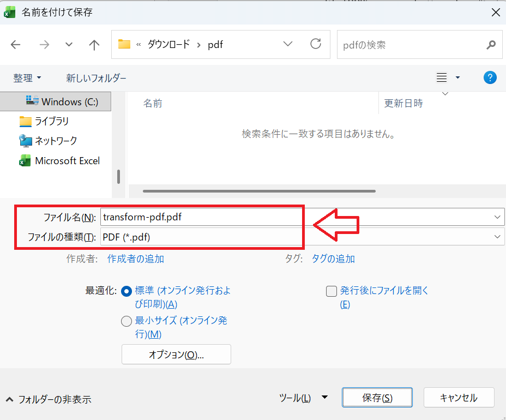
Task: Open help with question mark icon
Action: [x=490, y=77]
